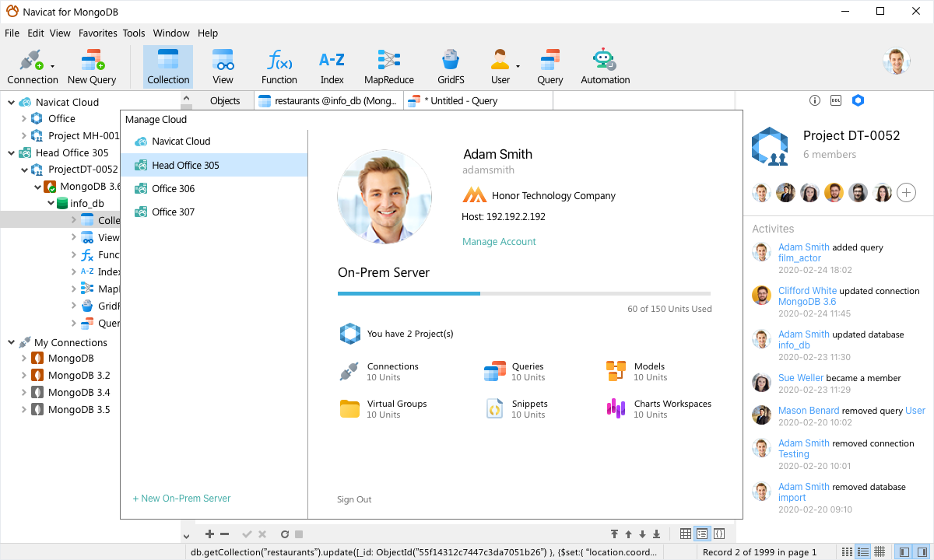Open the User toolbar dropdown arrow
This screenshot has width=934, height=560.
click(x=518, y=67)
